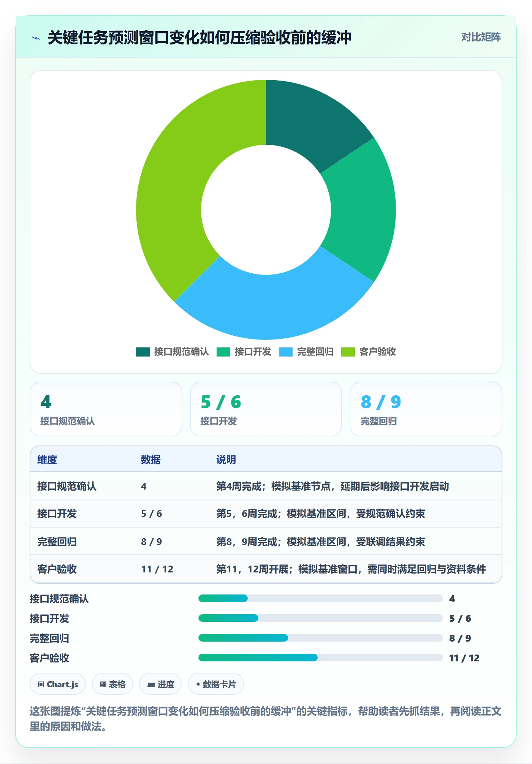
Task: Click the chart title 关键任务预测窗口变化
Action: tap(199, 38)
